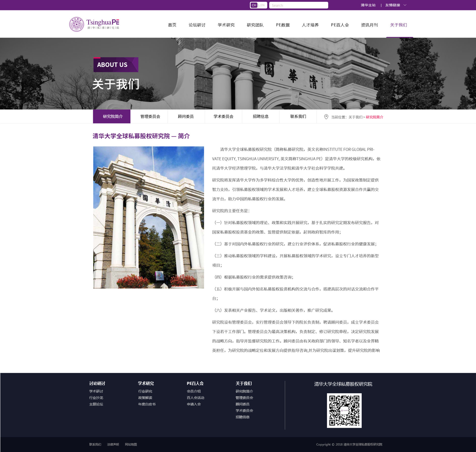Screen dimensions: 476x452
Task: Go to 首页 in main navigation
Action: (172, 25)
